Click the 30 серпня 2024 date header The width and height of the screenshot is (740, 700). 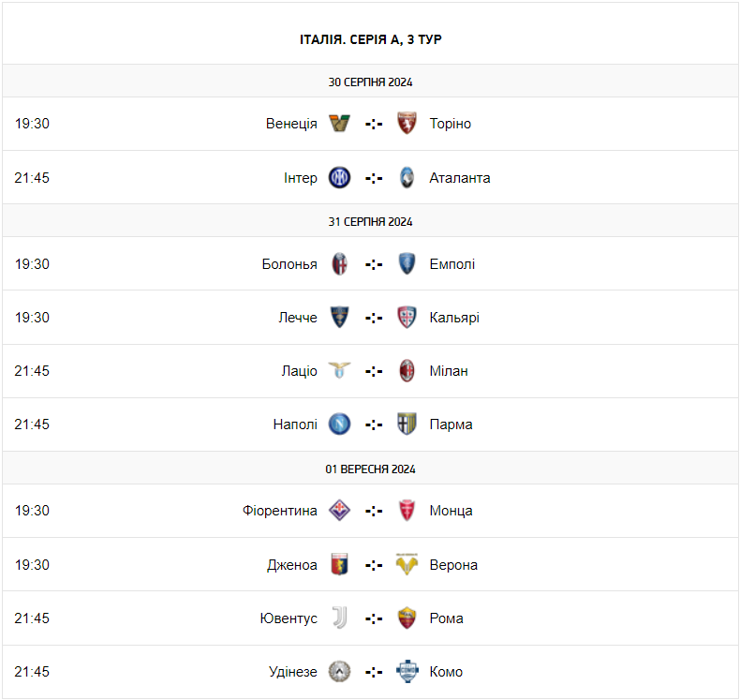tap(370, 82)
